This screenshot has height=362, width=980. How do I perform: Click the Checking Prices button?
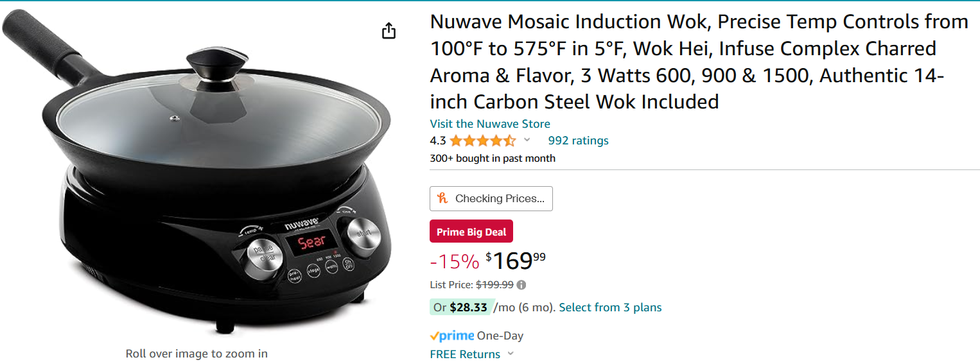point(491,198)
